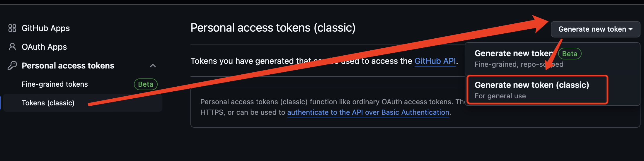Click the Beta badge next to Fine-grained tokens

(x=146, y=84)
